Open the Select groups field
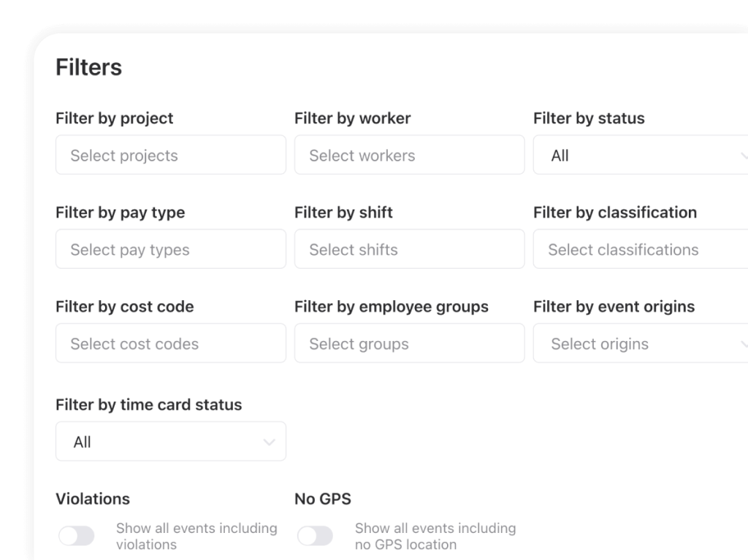 pyautogui.click(x=409, y=343)
